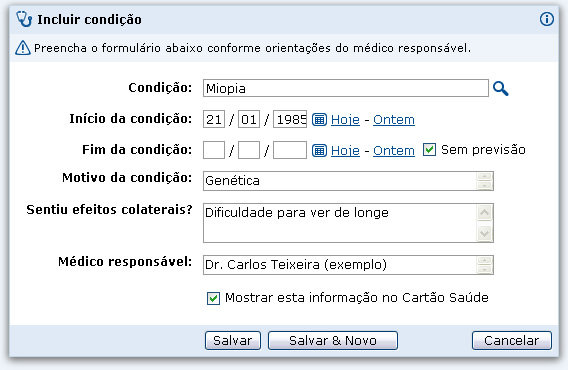The image size is (568, 370).
Task: Open the calendar picker for Início da condição
Action: pos(319,119)
